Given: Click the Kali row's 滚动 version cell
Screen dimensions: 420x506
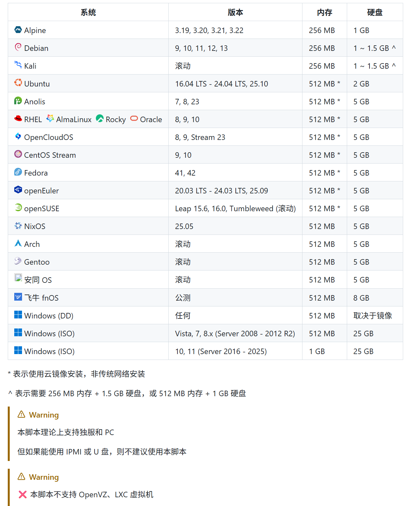Looking at the screenshot, I should (235, 66).
